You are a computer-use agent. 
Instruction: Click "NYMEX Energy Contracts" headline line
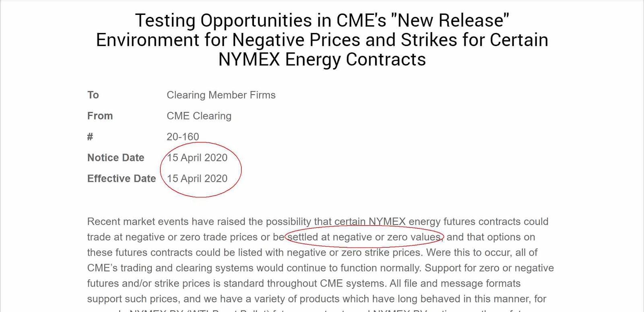pos(322,60)
